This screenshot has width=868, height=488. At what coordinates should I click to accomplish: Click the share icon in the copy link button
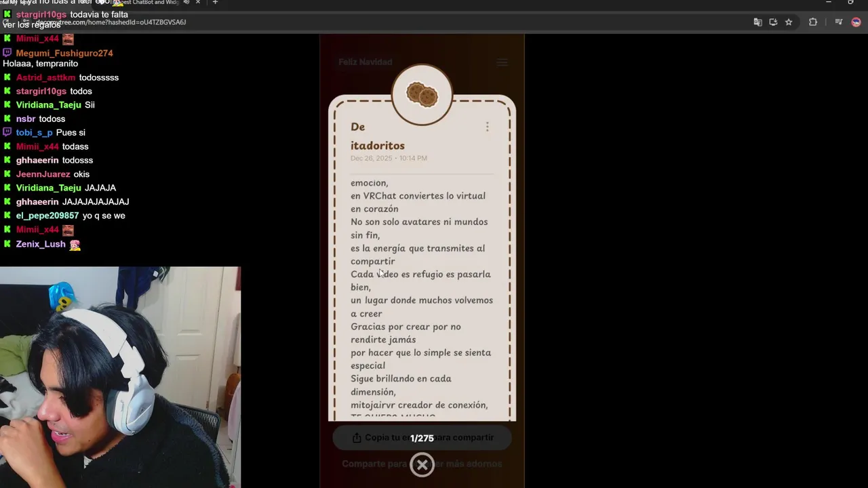coord(357,438)
